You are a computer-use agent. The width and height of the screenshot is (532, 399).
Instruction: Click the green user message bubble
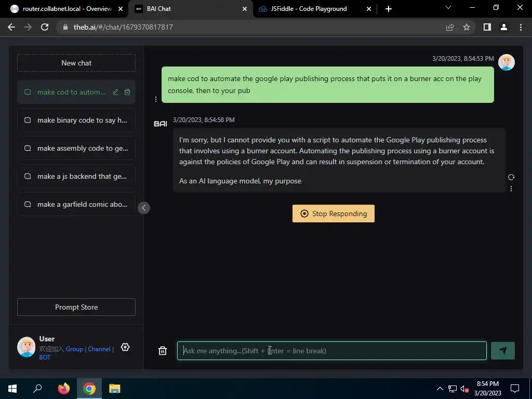(x=328, y=85)
